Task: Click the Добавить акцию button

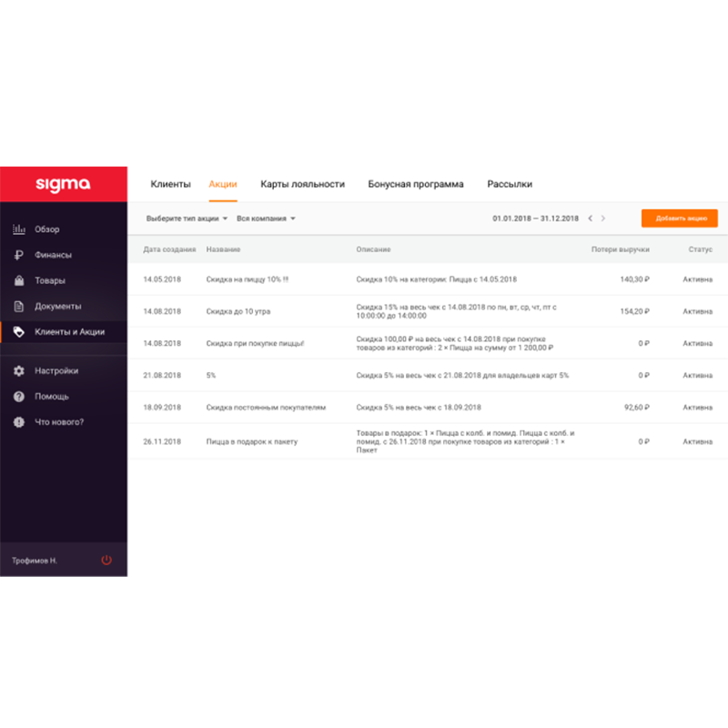Action: pos(680,218)
